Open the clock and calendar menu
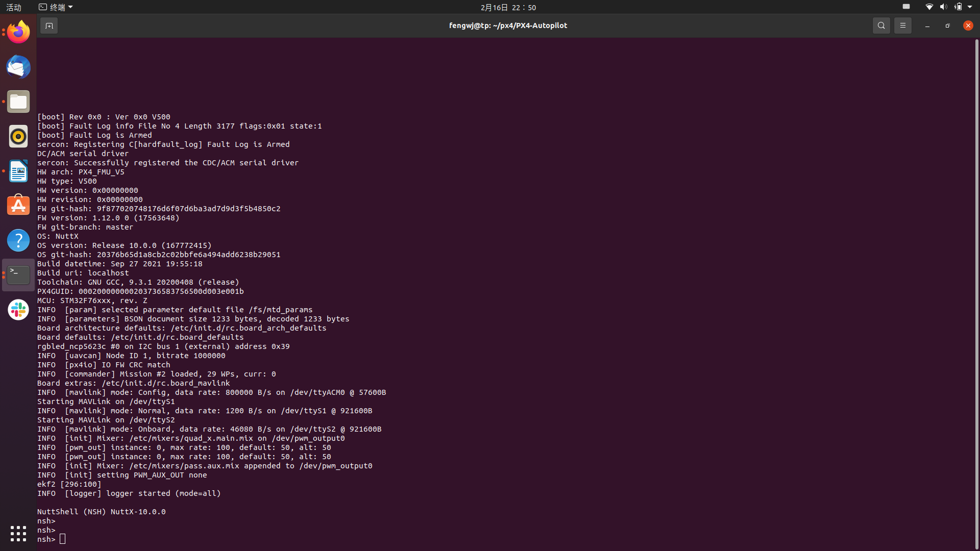The height and width of the screenshot is (551, 980). click(x=508, y=7)
